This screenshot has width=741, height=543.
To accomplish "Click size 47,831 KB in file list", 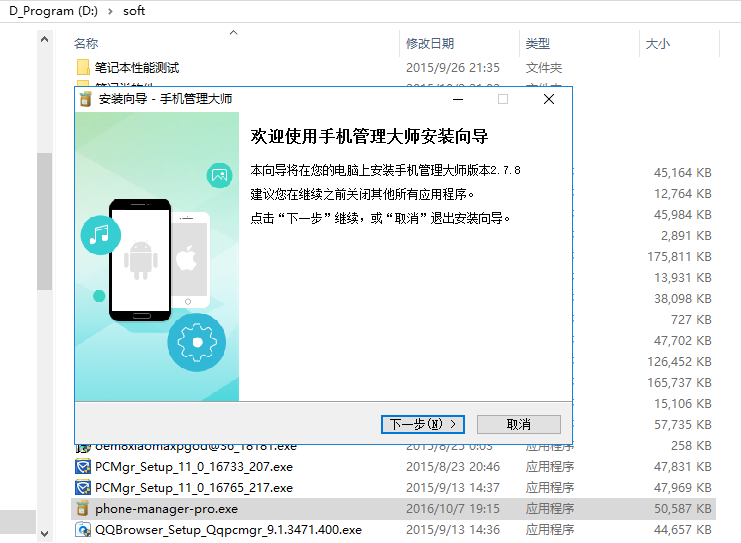I will click(x=683, y=466).
